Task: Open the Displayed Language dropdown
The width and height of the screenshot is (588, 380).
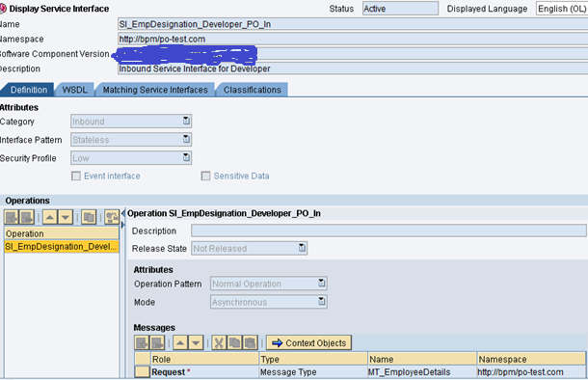Action: click(x=562, y=9)
